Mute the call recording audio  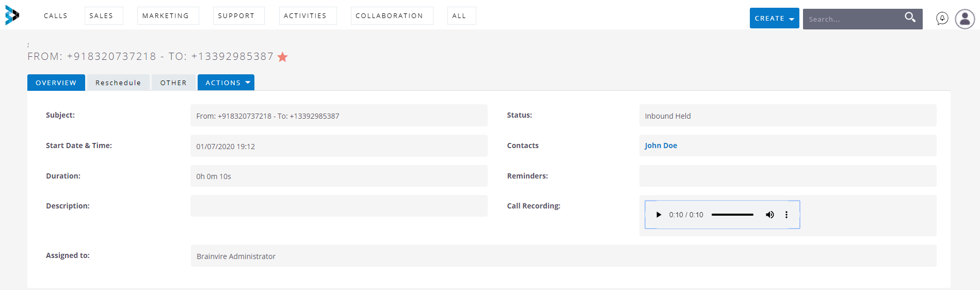pyautogui.click(x=769, y=215)
